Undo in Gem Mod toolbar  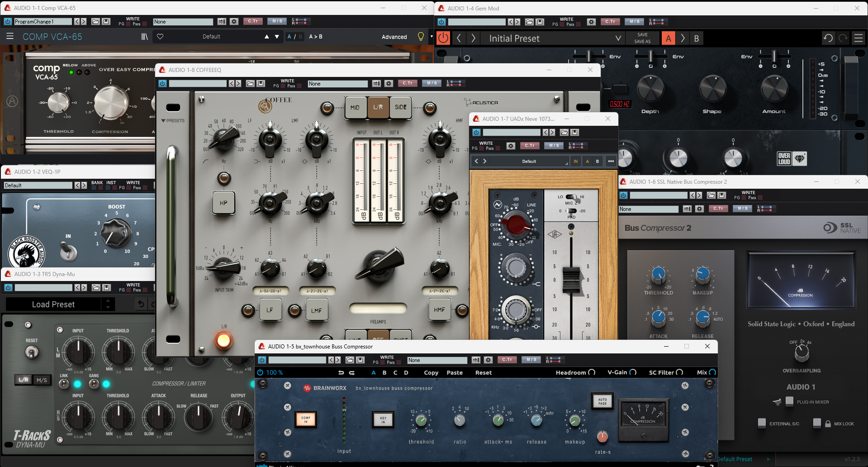(828, 38)
